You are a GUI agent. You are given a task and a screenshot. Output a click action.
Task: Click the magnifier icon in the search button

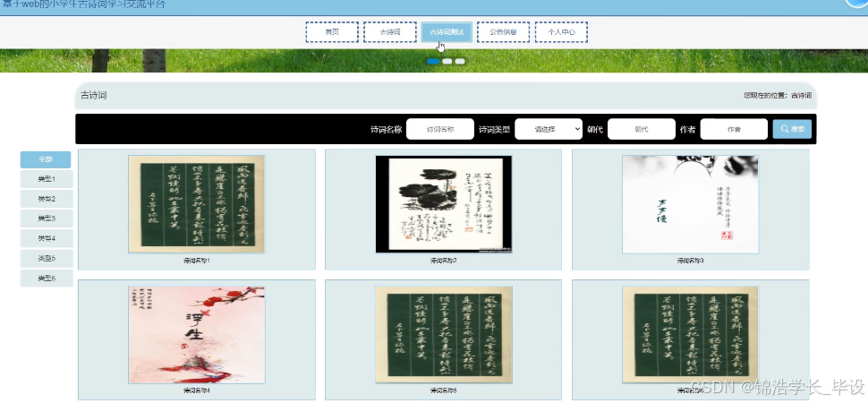[785, 129]
